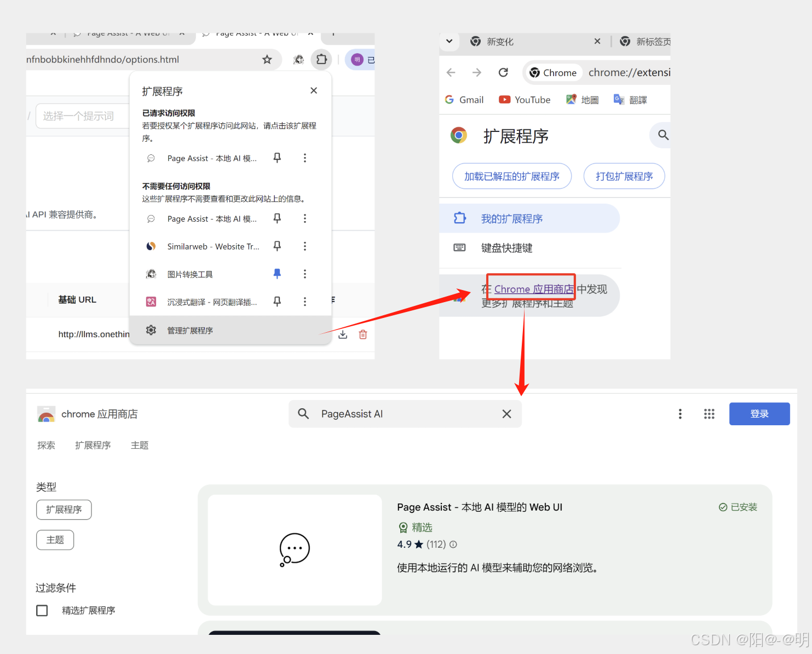Search extensions with the magnifier icon
This screenshot has width=812, height=654.
663,135
